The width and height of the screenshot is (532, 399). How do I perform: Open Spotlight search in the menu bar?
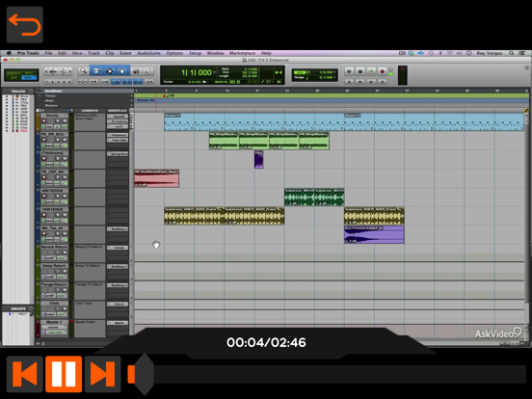[x=511, y=53]
